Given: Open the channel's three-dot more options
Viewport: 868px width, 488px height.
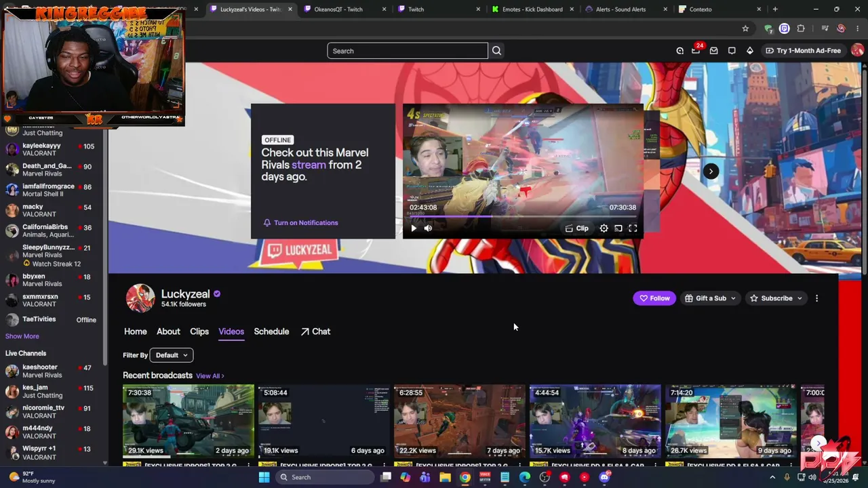Looking at the screenshot, I should (816, 298).
